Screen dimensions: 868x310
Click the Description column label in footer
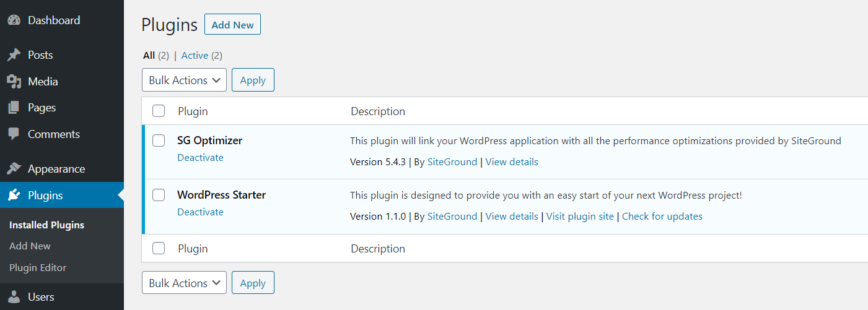[x=378, y=249]
